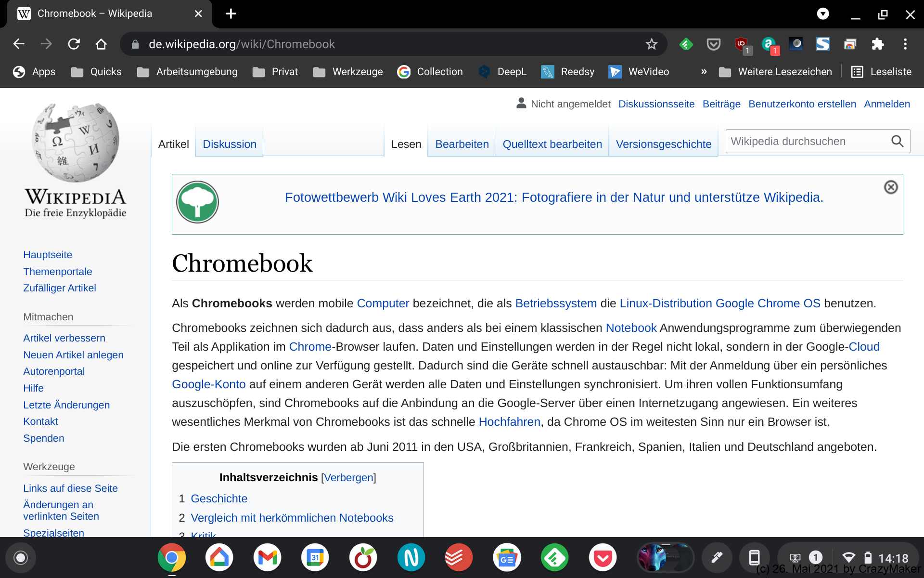
Task: Click the Wikipedia globe logo
Action: 76,143
